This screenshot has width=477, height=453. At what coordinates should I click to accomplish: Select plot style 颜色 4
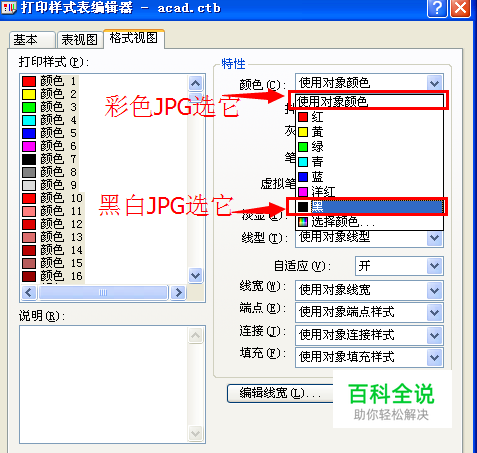pos(50,120)
